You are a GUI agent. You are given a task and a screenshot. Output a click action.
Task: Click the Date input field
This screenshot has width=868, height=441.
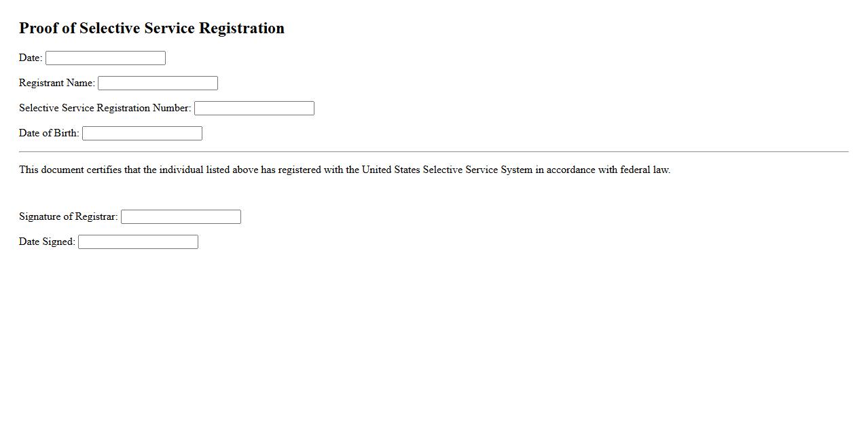click(105, 58)
